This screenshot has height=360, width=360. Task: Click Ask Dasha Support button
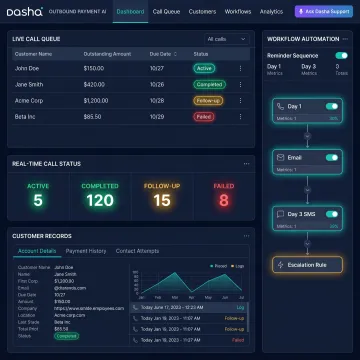[x=324, y=11]
